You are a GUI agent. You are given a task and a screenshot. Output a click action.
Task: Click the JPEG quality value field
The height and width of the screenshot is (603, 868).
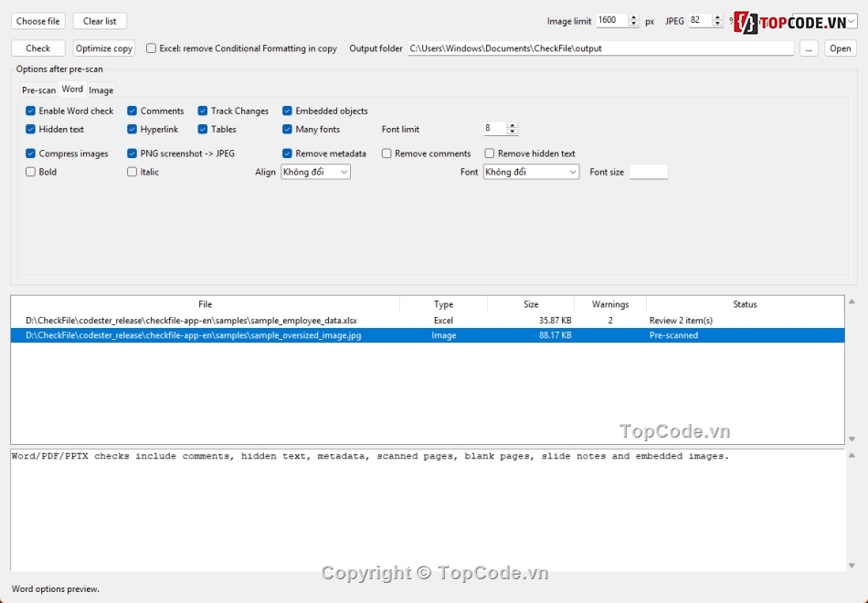point(700,20)
